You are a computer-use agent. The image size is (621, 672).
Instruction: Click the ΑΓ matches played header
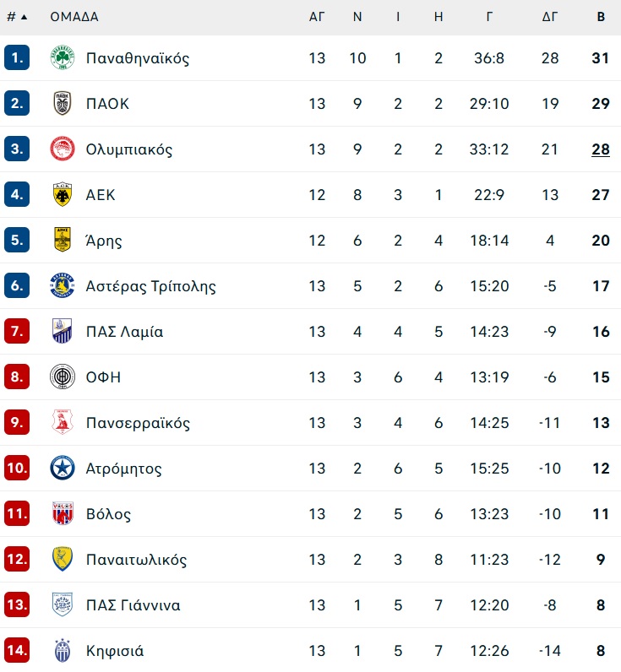click(x=317, y=17)
